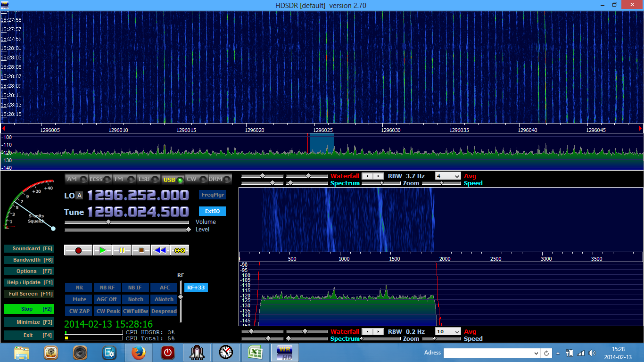Open File Explorer from the taskbar
This screenshot has height=362, width=644.
point(22,353)
